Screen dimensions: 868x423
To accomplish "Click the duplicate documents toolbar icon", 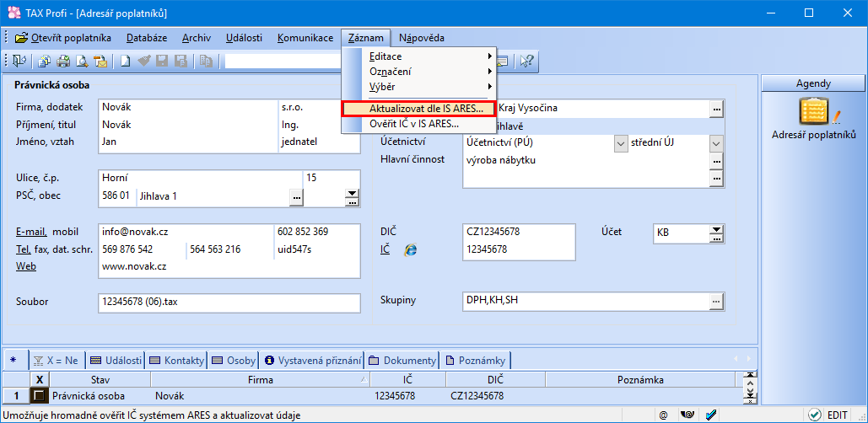I will pyautogui.click(x=45, y=61).
